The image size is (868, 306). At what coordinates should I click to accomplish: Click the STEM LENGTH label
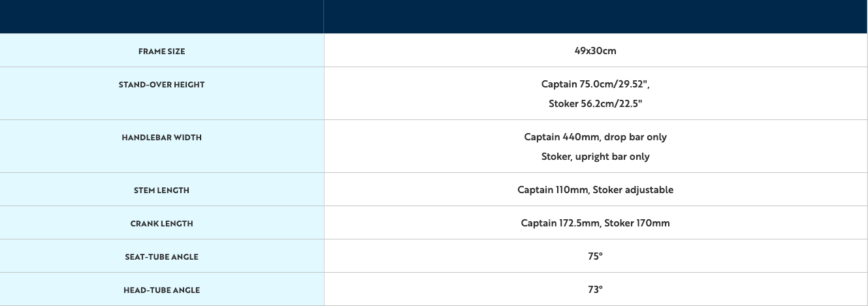[x=161, y=191]
